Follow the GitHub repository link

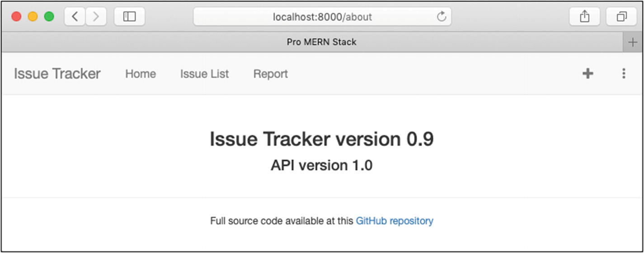[x=394, y=221]
